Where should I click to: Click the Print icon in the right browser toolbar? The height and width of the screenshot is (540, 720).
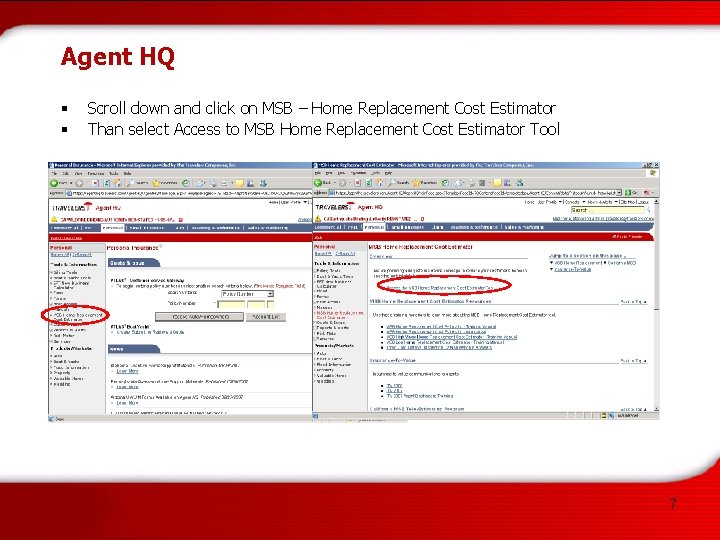[x=472, y=183]
